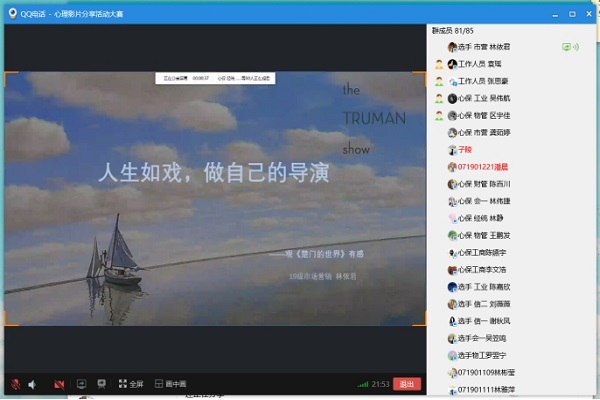
Task: Unmute the microphone in the call toolbar
Action: (15, 384)
